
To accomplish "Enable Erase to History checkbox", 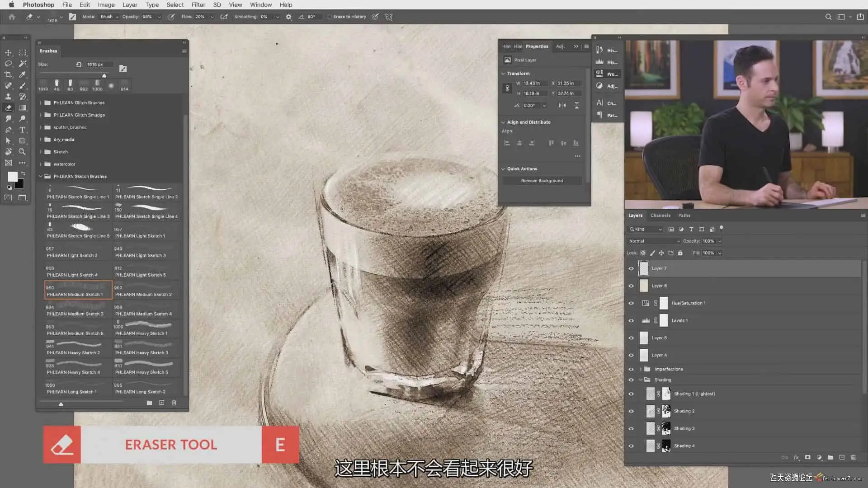I will tap(330, 17).
